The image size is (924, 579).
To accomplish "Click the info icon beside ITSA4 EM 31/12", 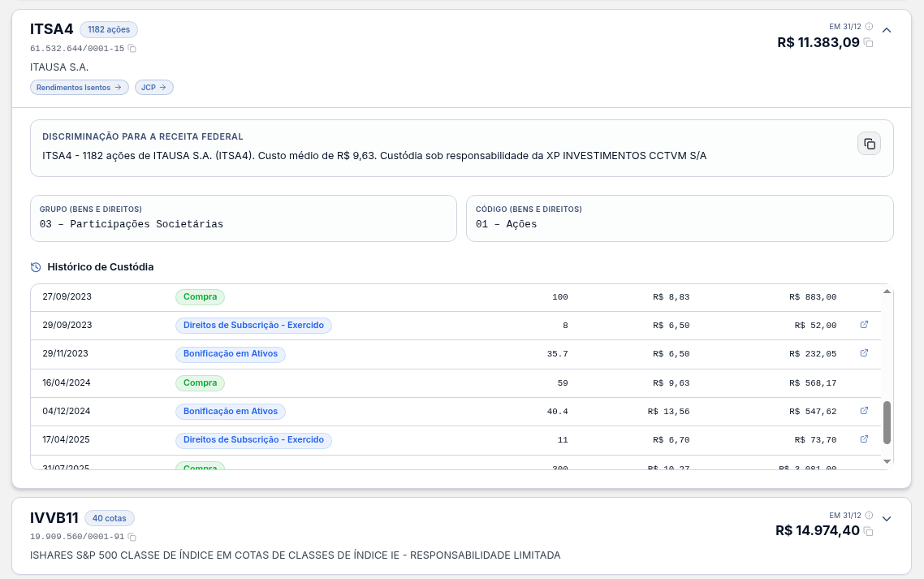I will (x=869, y=27).
